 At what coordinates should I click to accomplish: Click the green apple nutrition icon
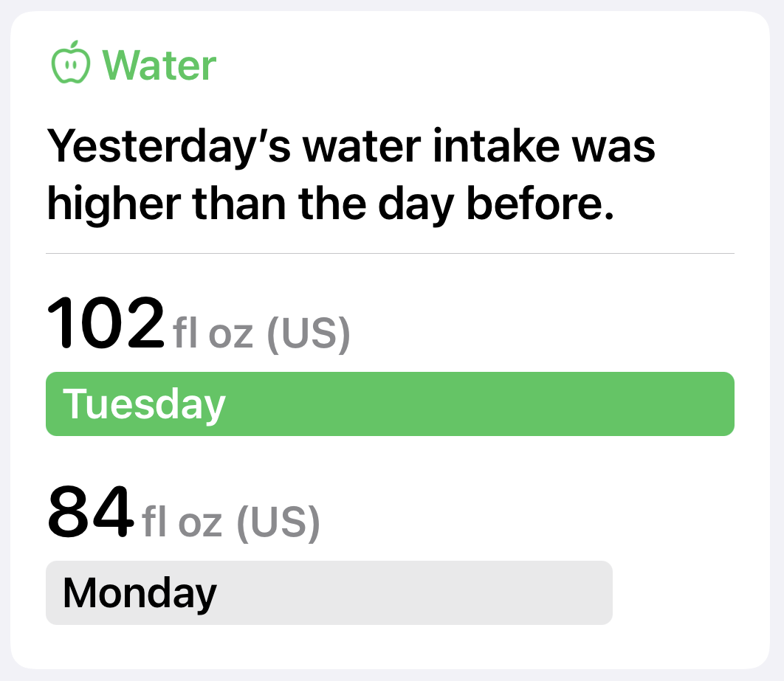pyautogui.click(x=71, y=66)
